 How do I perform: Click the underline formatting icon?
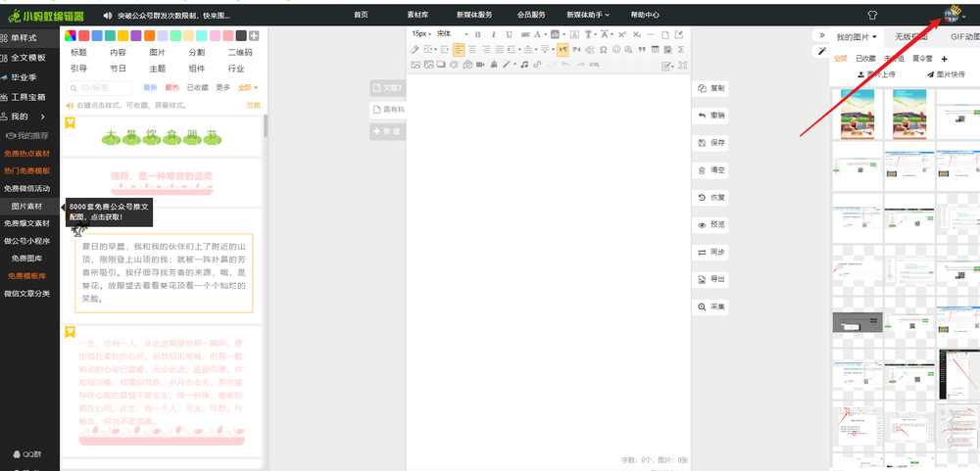[510, 34]
